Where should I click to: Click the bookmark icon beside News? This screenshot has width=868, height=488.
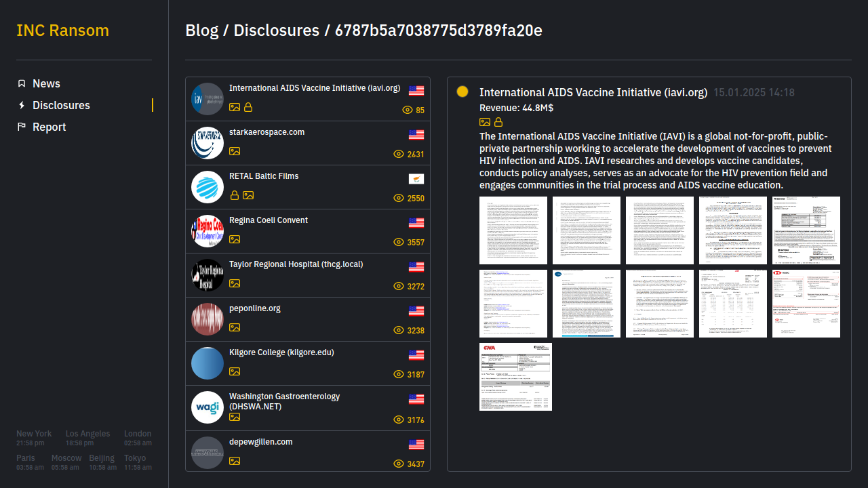22,83
